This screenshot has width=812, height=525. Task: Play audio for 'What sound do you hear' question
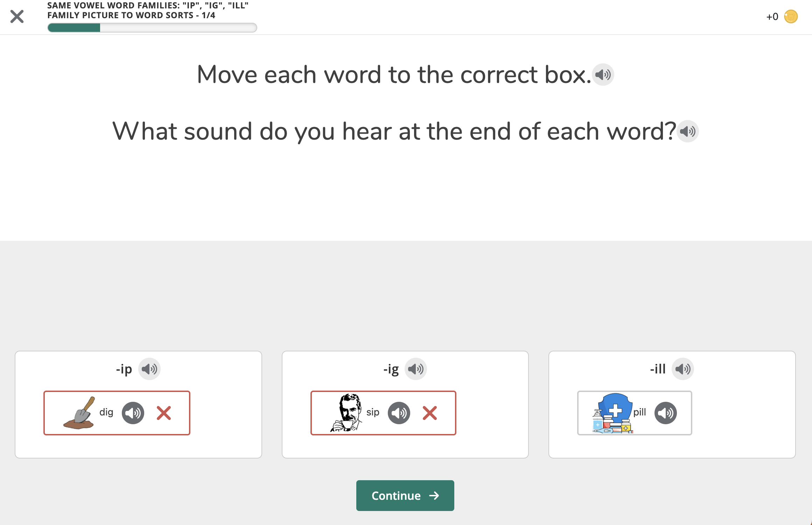(x=687, y=131)
